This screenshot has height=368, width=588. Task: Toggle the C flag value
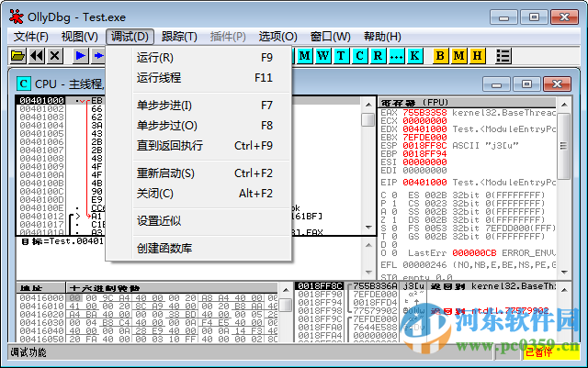(394, 195)
